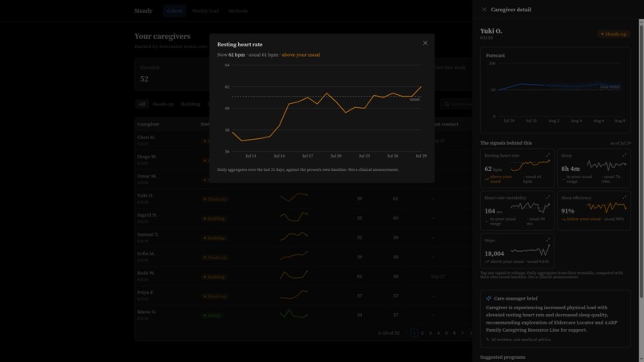
Task: Click Ingrid N.'s Building status badge
Action: [214, 219]
